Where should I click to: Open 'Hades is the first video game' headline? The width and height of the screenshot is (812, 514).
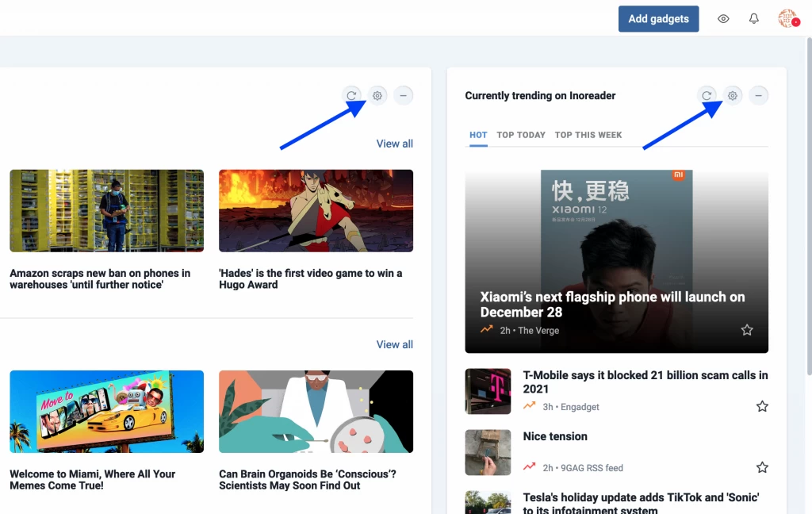pyautogui.click(x=310, y=278)
